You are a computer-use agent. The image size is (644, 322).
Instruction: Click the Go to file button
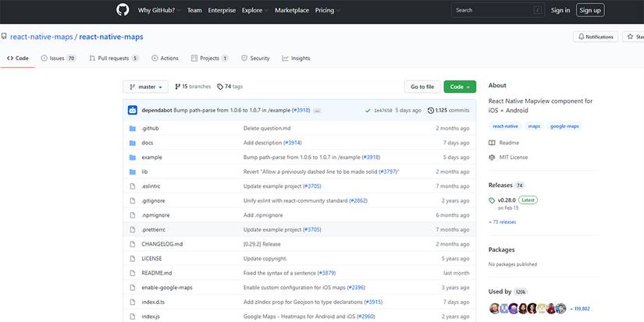click(422, 87)
